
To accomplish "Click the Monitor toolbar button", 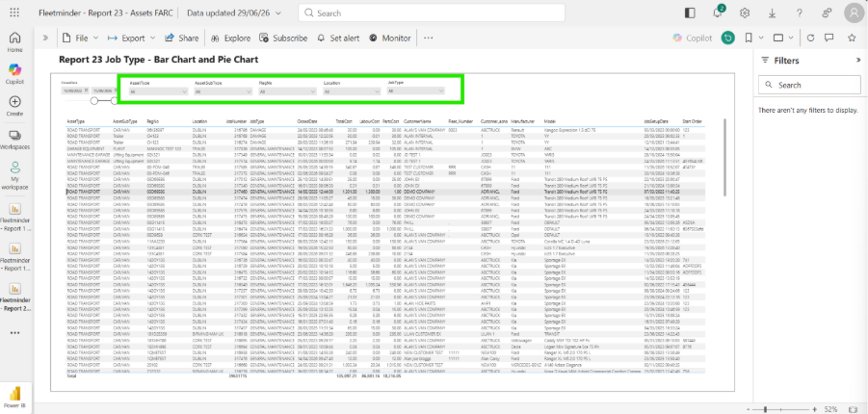I will pyautogui.click(x=390, y=39).
